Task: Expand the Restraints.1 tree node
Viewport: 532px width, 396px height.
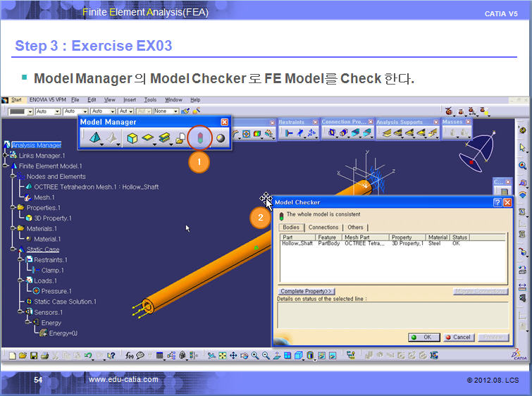Action: tap(20, 260)
